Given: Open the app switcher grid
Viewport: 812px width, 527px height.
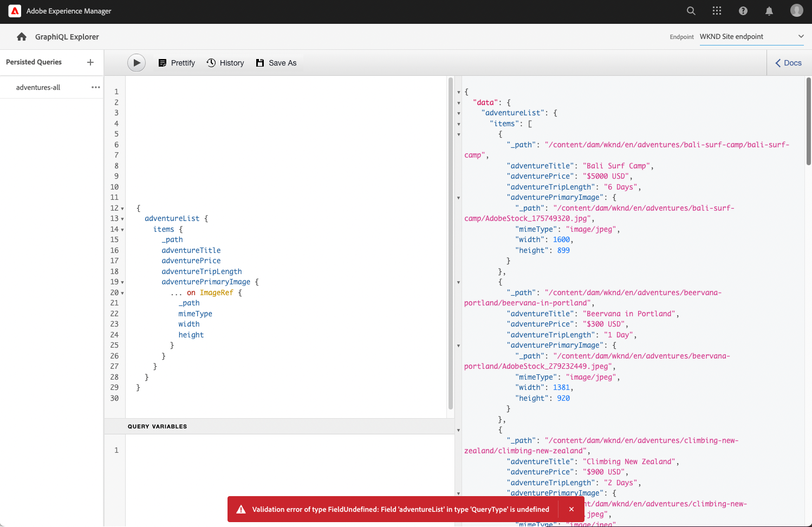Looking at the screenshot, I should pos(717,11).
